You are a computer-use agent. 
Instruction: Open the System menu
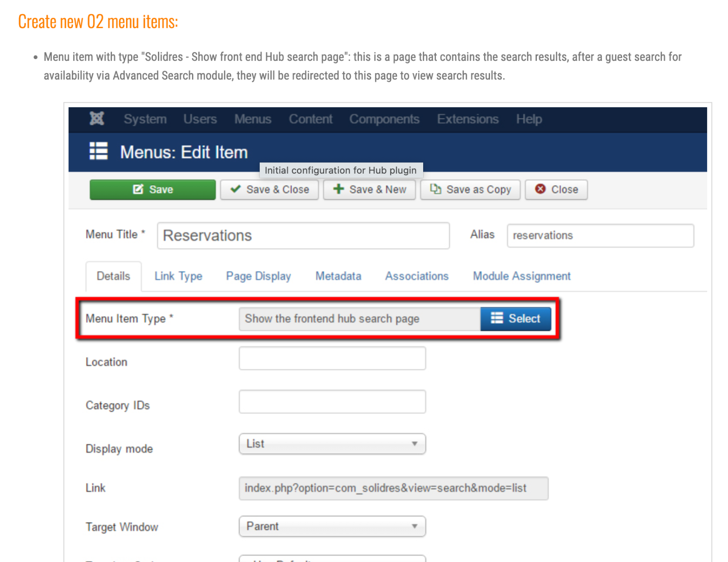point(145,119)
